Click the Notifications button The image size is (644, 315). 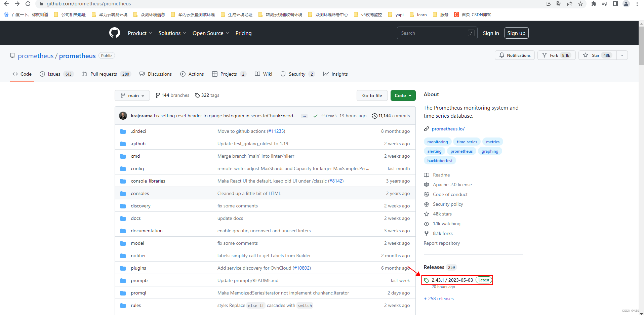coord(515,55)
